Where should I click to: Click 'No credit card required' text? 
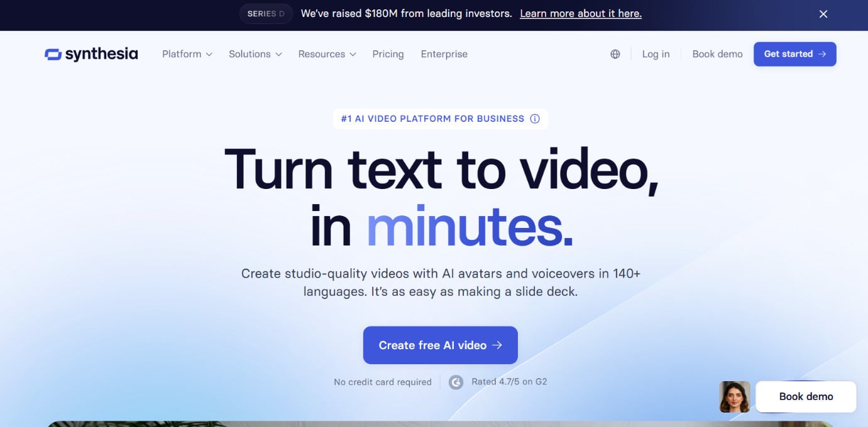pos(383,382)
